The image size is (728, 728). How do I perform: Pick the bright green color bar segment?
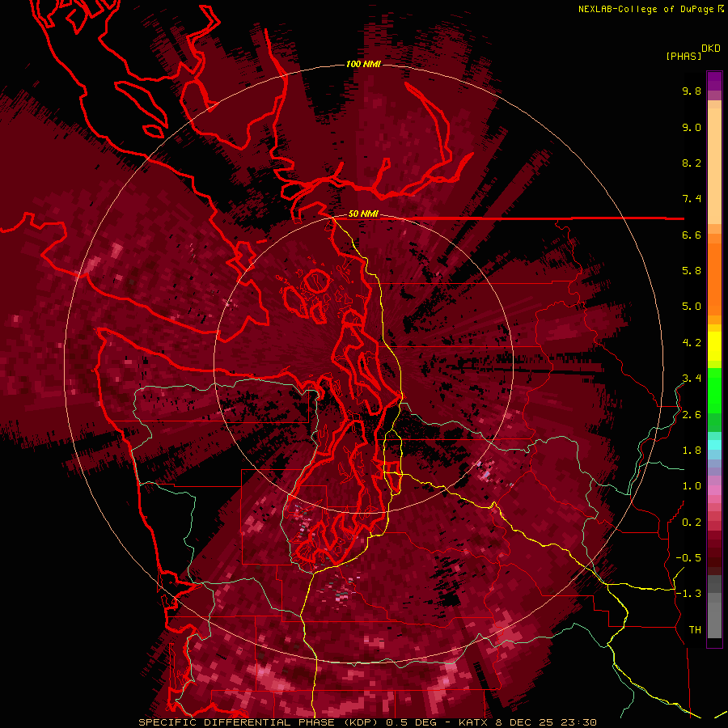(714, 391)
